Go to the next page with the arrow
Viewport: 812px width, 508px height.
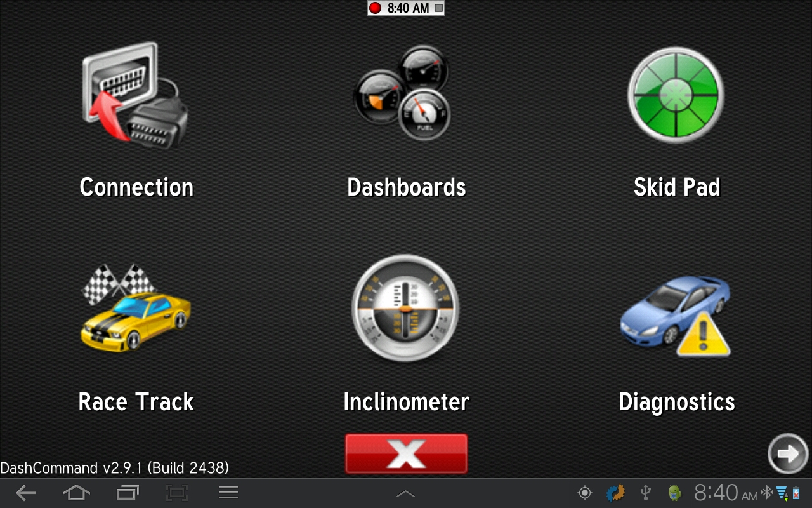tap(787, 454)
